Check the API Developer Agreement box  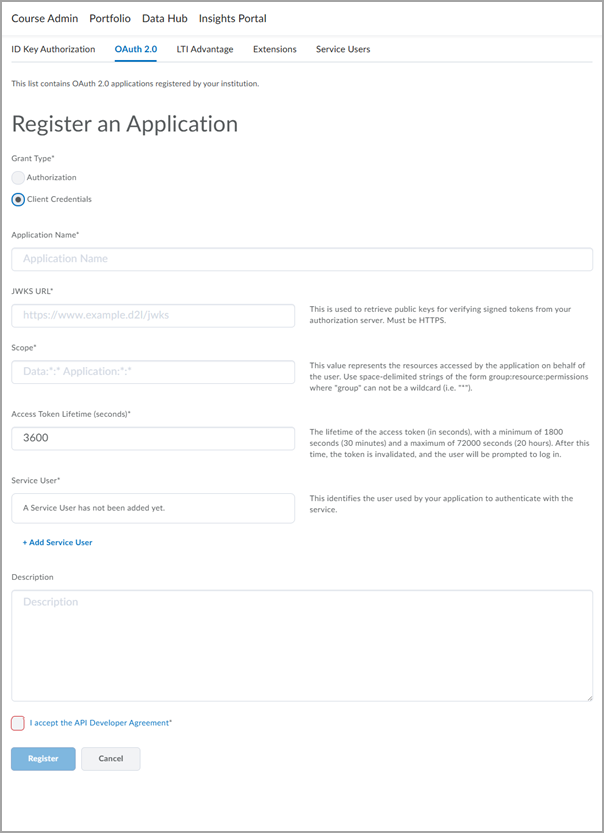pos(17,723)
